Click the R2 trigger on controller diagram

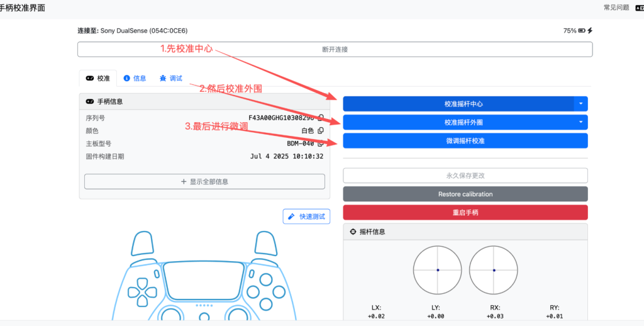pos(267,244)
